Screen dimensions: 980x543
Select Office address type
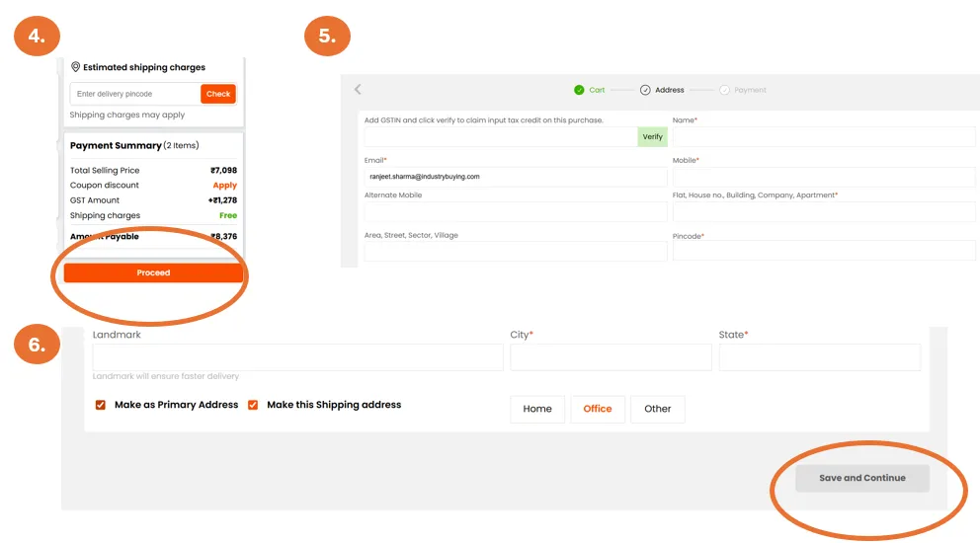(x=598, y=409)
